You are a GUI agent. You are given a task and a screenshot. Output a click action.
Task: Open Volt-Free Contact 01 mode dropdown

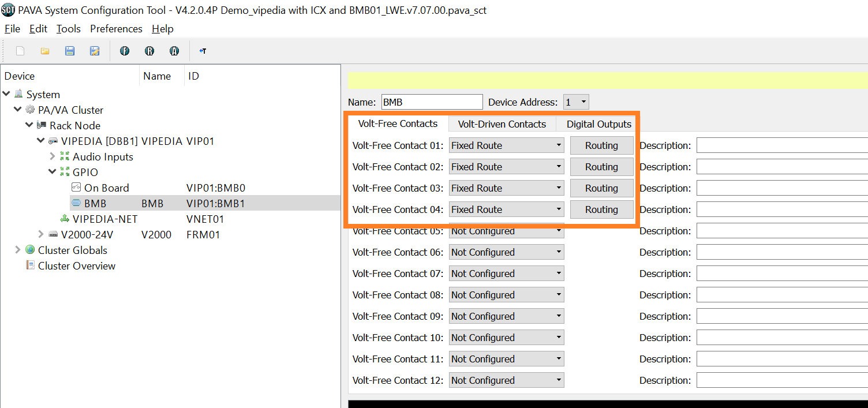[x=507, y=145]
